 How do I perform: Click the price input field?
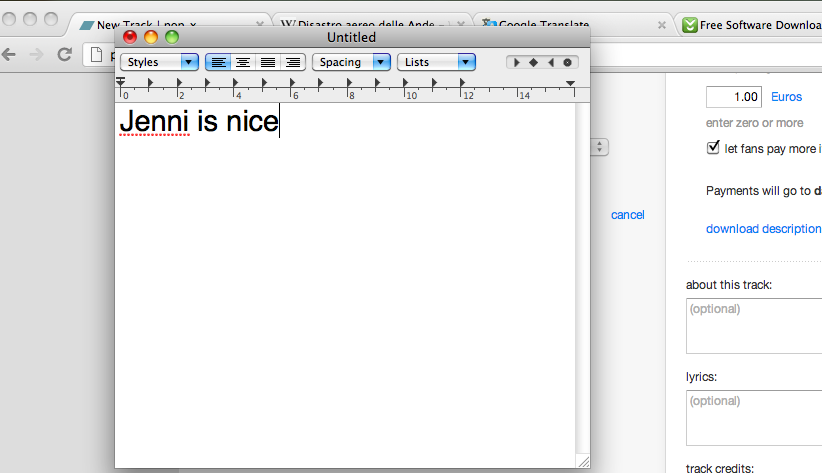(734, 97)
